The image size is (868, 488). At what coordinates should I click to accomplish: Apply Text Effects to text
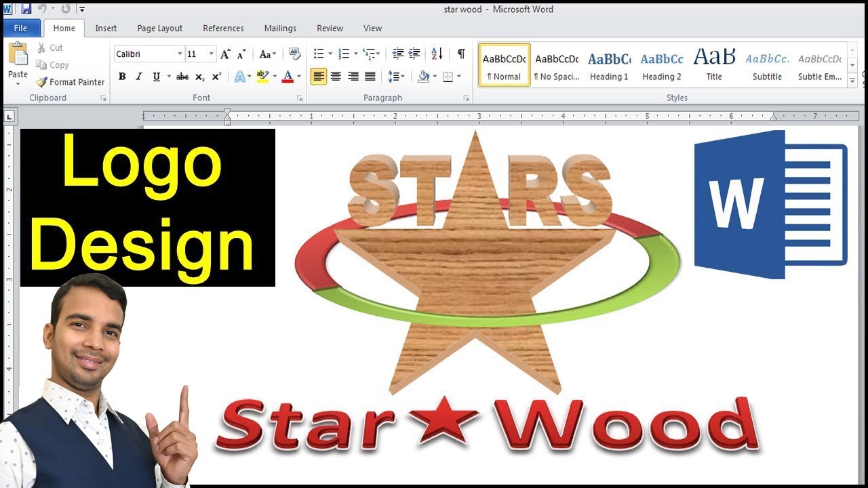(239, 77)
